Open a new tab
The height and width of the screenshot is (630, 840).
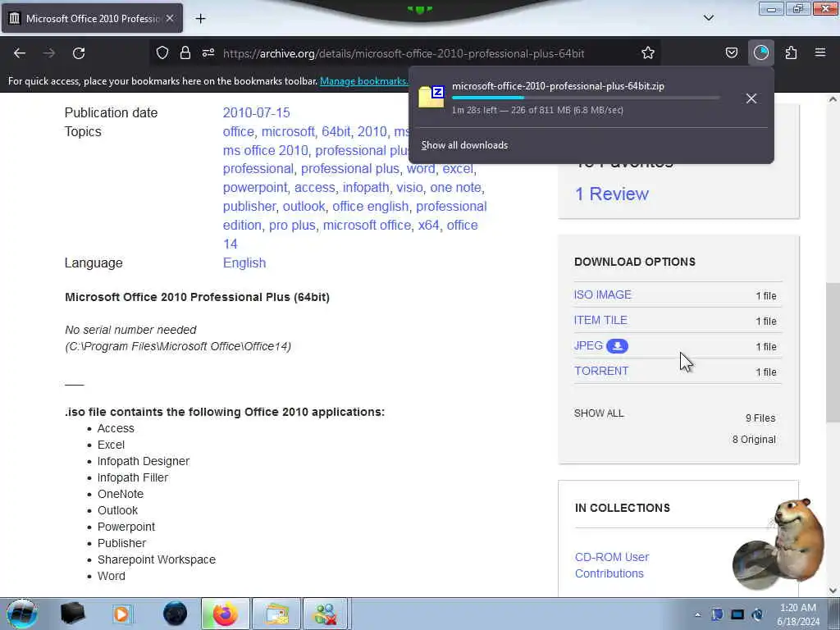(x=200, y=19)
